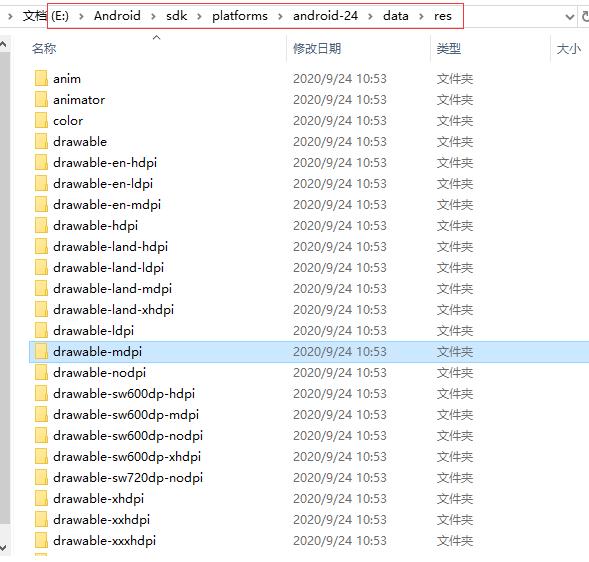Expand chevron after platforms in breadcrumb
Image resolution: width=589 pixels, height=562 pixels.
(280, 16)
